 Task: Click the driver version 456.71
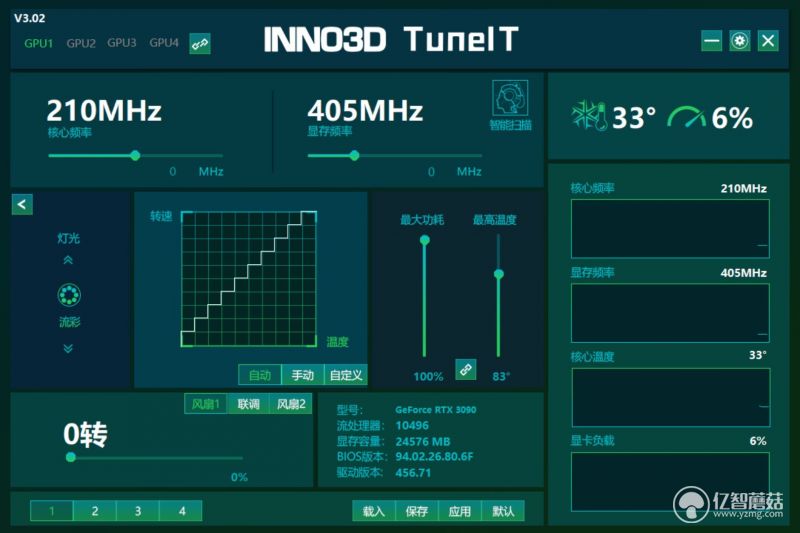(413, 473)
